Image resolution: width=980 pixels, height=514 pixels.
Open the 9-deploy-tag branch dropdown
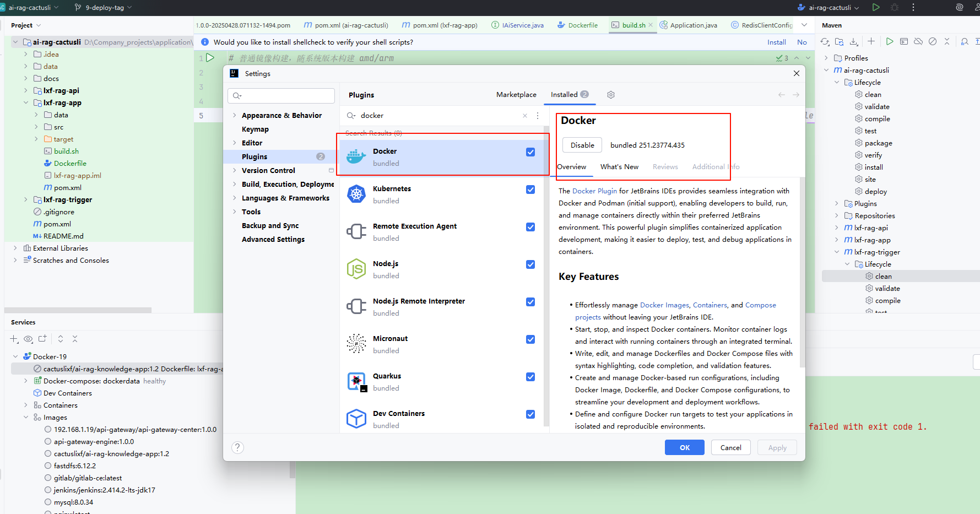pyautogui.click(x=104, y=7)
